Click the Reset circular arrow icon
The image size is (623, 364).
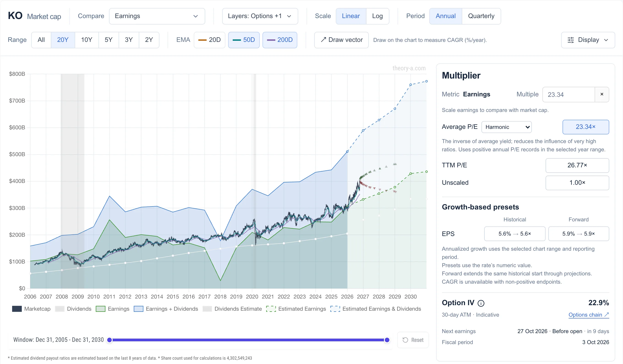(405, 340)
